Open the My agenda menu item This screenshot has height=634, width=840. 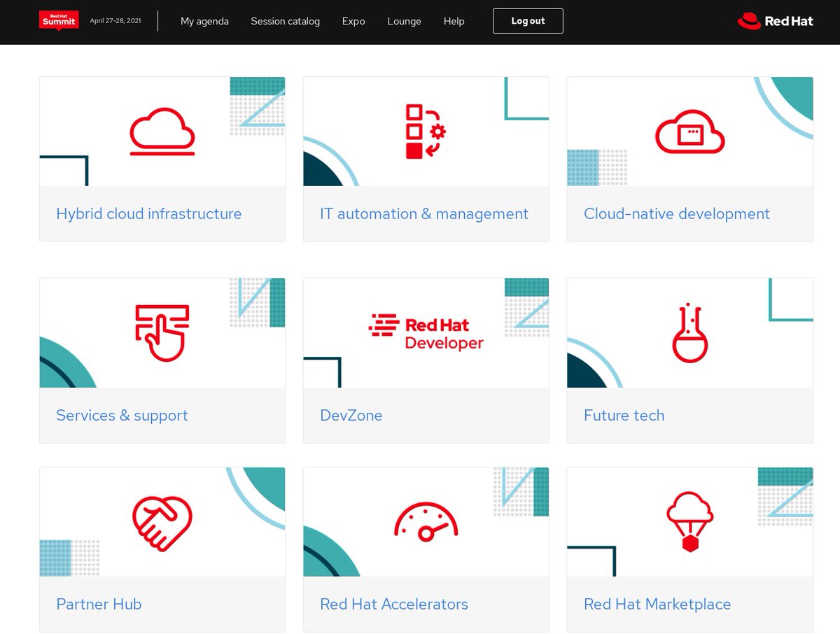(204, 22)
